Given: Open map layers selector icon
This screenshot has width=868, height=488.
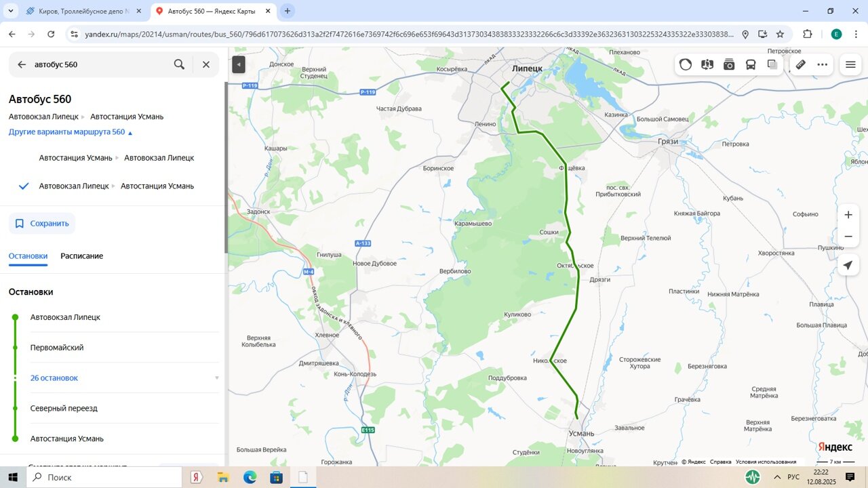Looking at the screenshot, I should tap(772, 64).
